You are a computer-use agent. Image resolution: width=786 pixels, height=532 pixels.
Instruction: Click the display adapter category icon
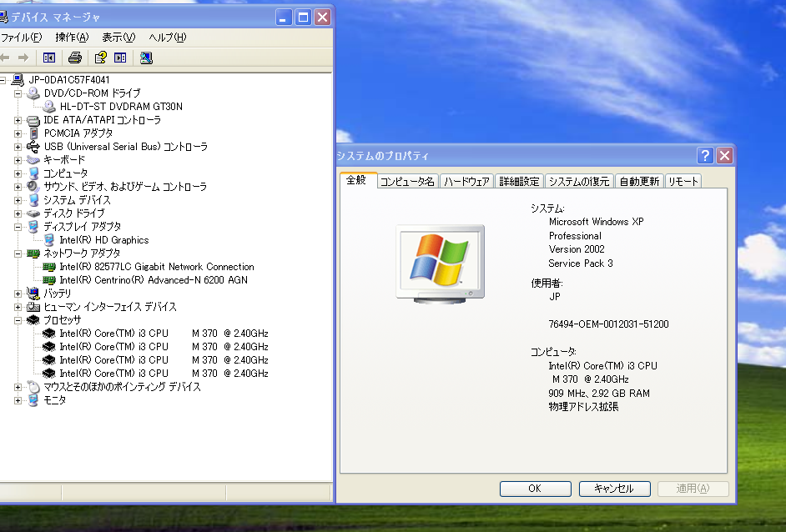33,227
